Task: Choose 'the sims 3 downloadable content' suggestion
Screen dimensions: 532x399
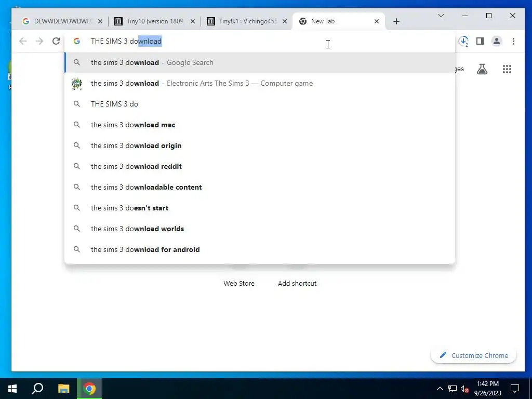Action: click(260, 187)
